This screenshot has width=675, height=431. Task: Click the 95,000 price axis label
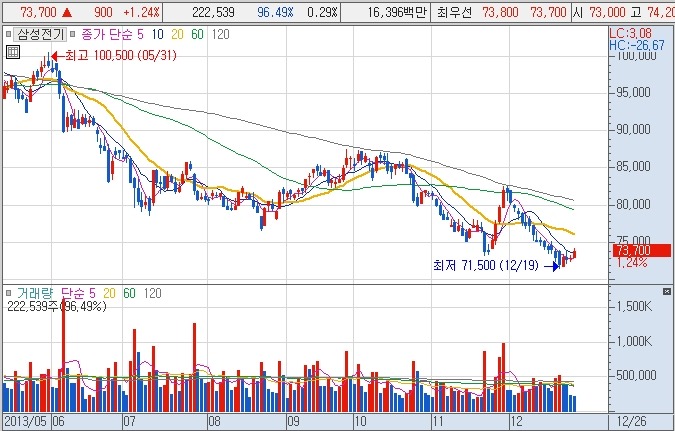coord(633,92)
